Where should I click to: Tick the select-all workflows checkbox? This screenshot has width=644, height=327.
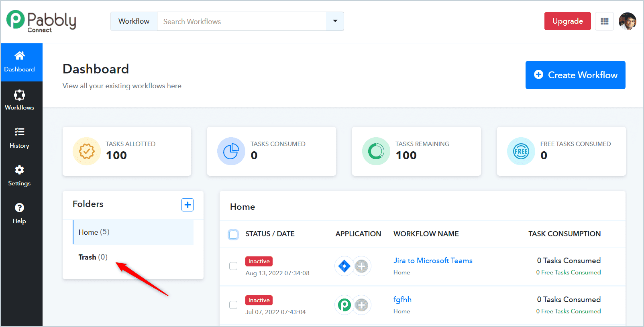pos(233,234)
